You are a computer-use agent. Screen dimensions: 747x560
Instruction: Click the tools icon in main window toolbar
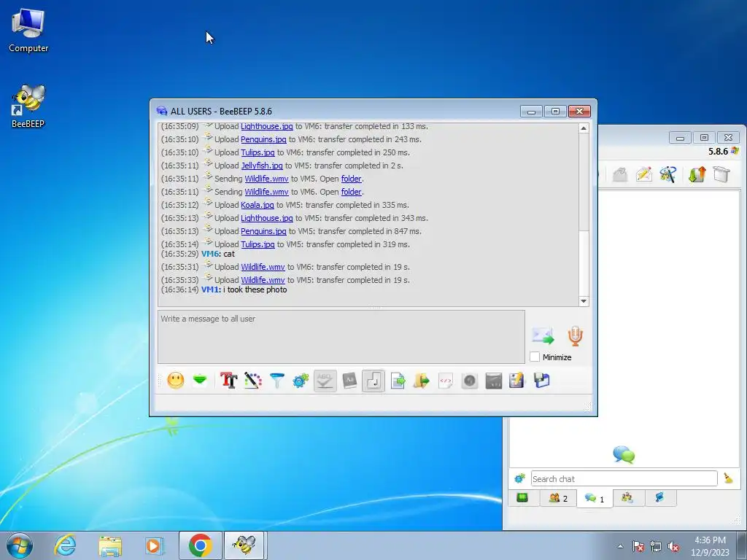point(668,174)
